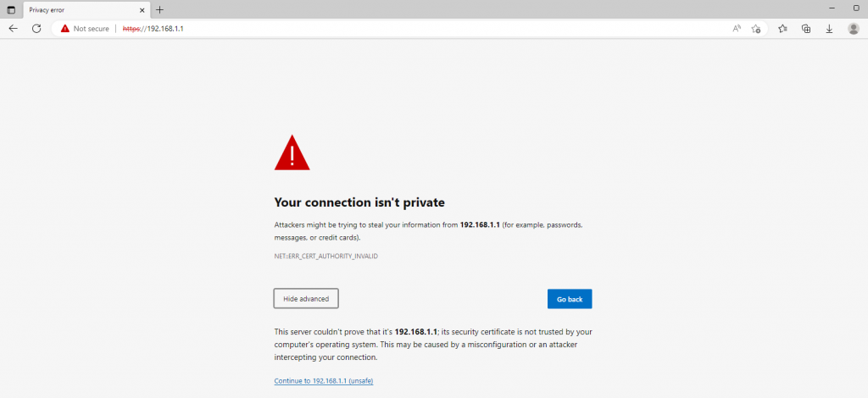
Task: Open the tab actions menu icon
Action: point(11,10)
